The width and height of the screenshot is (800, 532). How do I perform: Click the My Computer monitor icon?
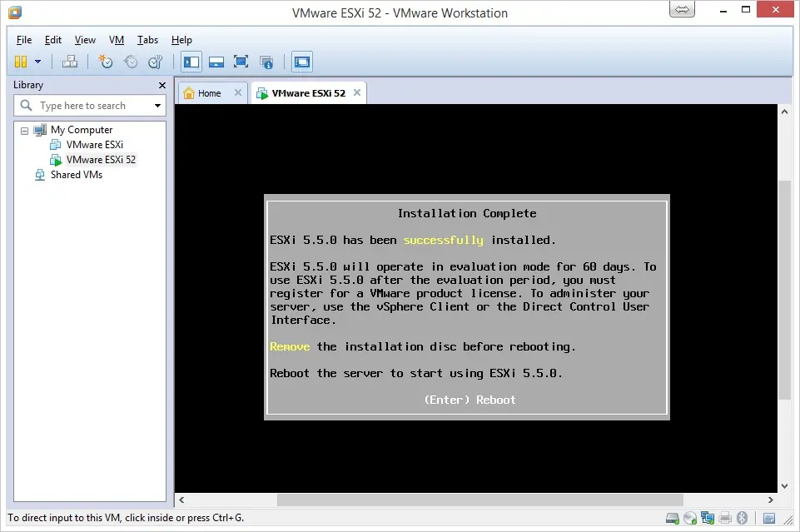[40, 130]
